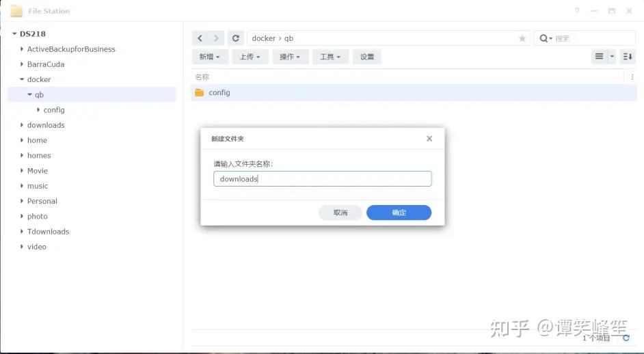Add current path to favorites using the star icon
The height and width of the screenshot is (354, 644).
tap(522, 38)
